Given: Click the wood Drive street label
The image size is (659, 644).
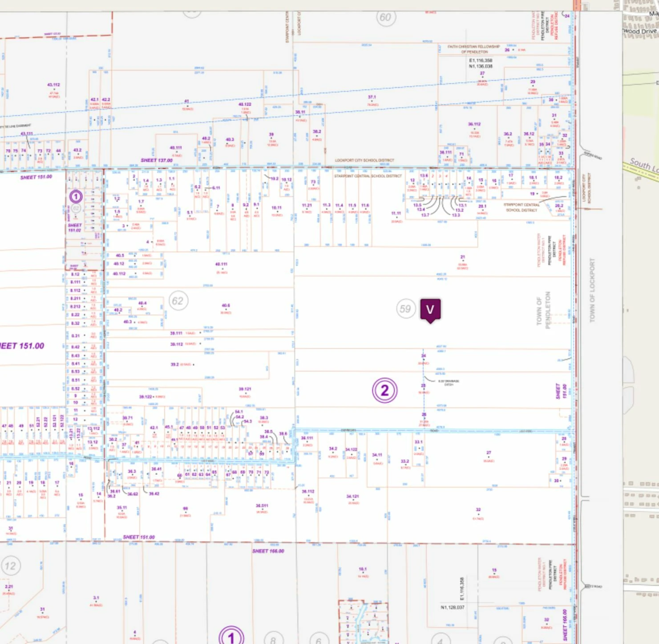Looking at the screenshot, I should (x=639, y=31).
